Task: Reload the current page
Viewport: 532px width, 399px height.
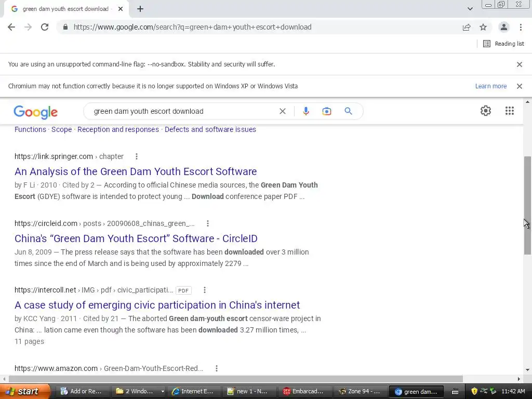Action: pos(45,27)
